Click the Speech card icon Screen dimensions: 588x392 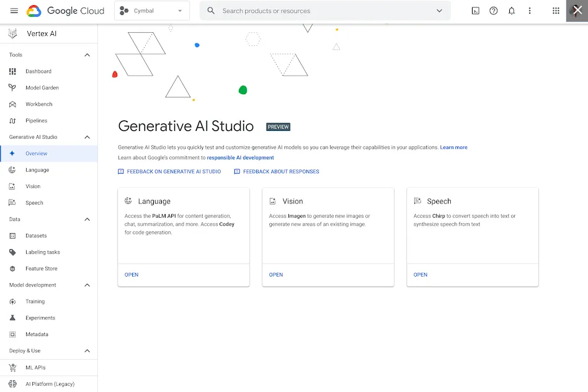pyautogui.click(x=417, y=201)
